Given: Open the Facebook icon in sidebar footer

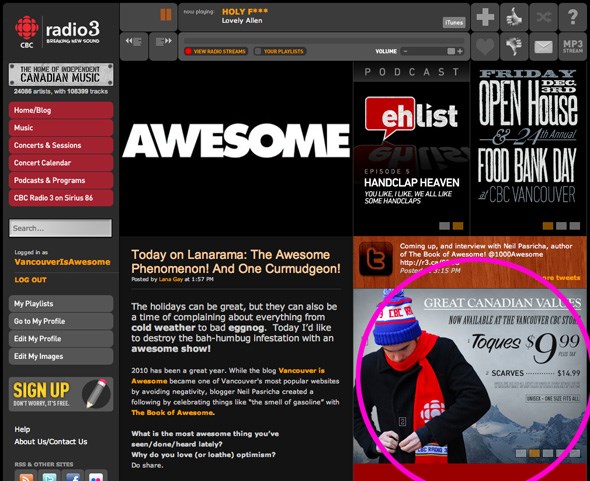Looking at the screenshot, I should tap(73, 476).
